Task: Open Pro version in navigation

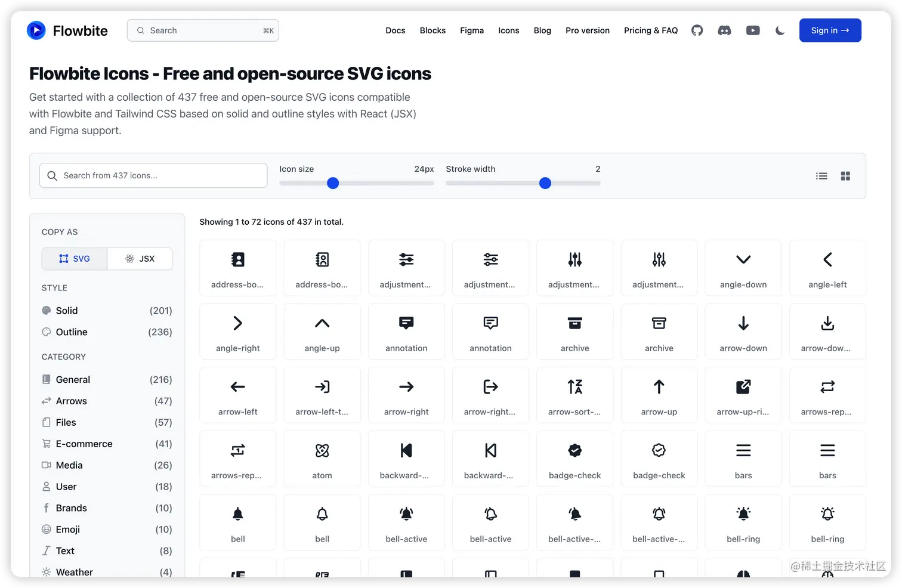Action: 588,30
